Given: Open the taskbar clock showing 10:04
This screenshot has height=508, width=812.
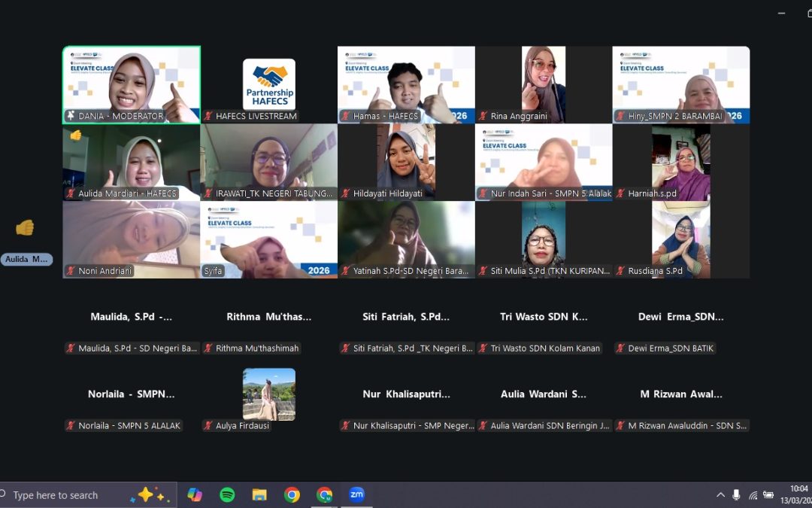Looking at the screenshot, I should point(799,494).
